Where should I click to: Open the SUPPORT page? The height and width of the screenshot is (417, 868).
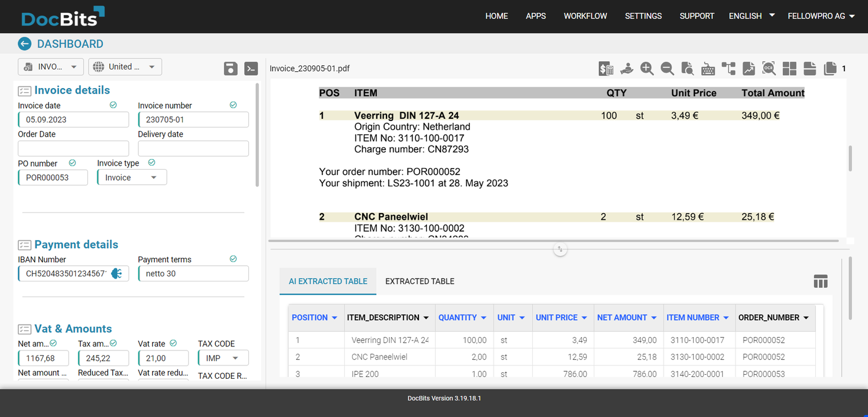[697, 16]
